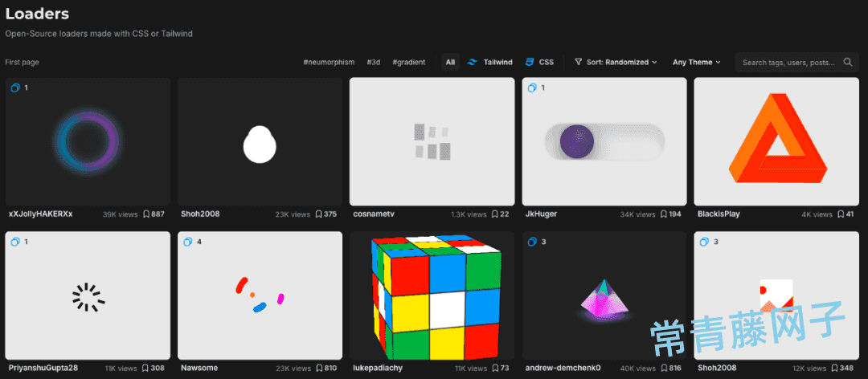Click the #neumorphism tag
This screenshot has height=379, width=868.
[x=329, y=62]
